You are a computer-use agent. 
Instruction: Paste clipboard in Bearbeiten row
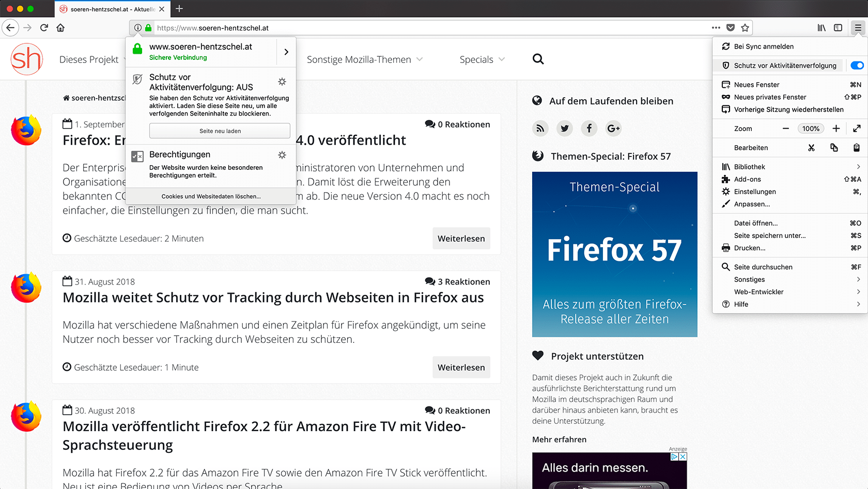(856, 148)
